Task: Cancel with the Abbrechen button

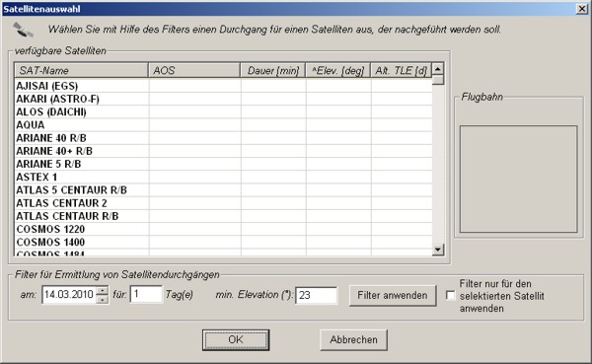Action: coord(353,340)
